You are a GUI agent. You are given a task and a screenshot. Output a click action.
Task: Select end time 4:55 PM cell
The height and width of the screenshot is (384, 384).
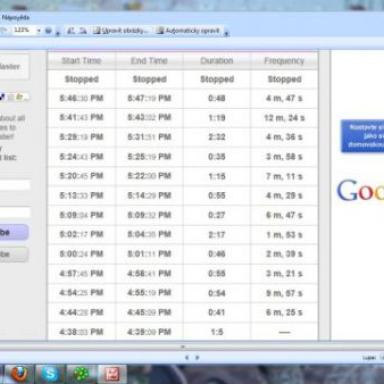(x=149, y=293)
